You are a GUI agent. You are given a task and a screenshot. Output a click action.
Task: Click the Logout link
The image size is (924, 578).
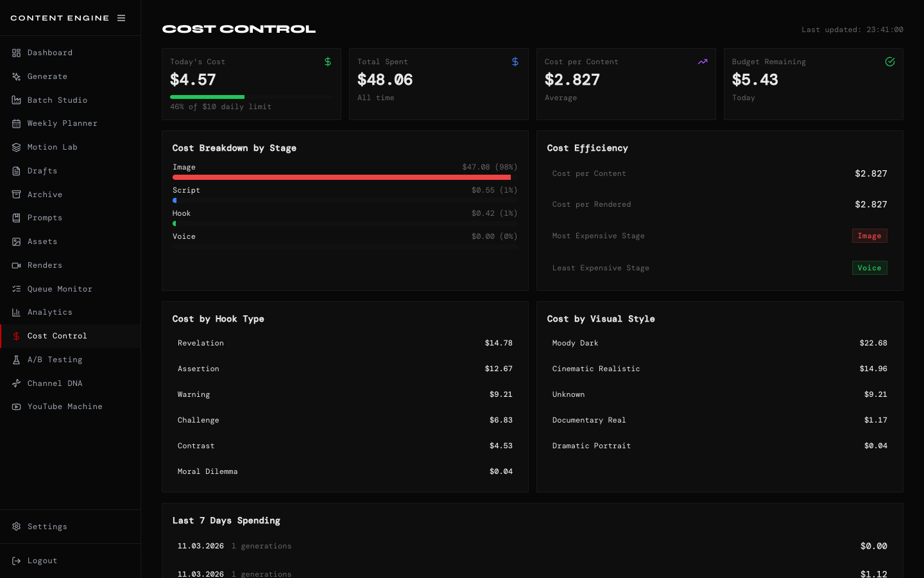point(42,561)
